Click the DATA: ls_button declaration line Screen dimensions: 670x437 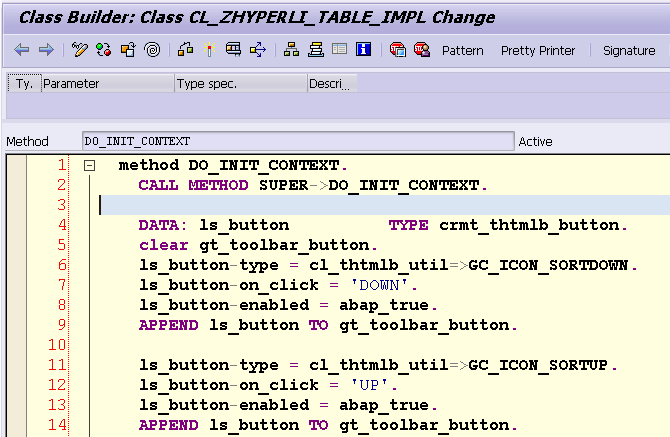click(383, 225)
